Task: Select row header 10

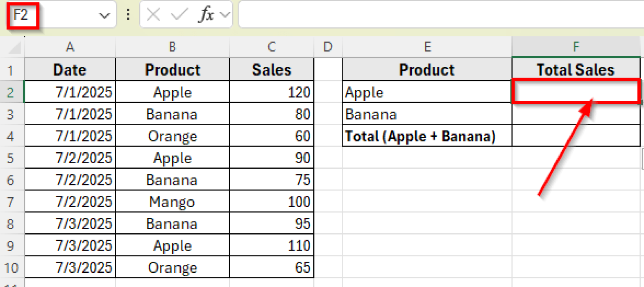Action: (12, 266)
